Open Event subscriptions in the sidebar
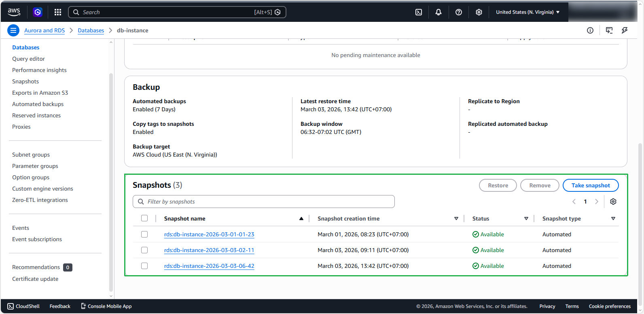Viewport: 644px width, 314px height. coord(37,239)
